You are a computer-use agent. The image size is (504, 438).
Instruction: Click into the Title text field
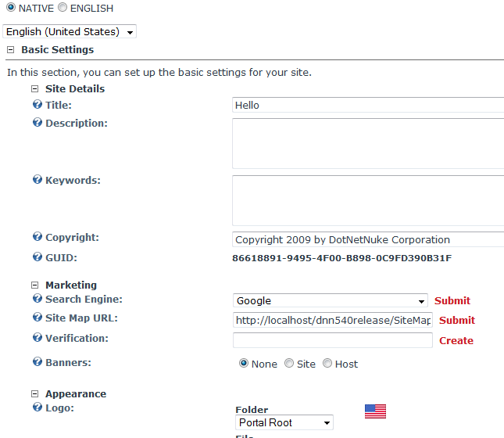point(367,105)
